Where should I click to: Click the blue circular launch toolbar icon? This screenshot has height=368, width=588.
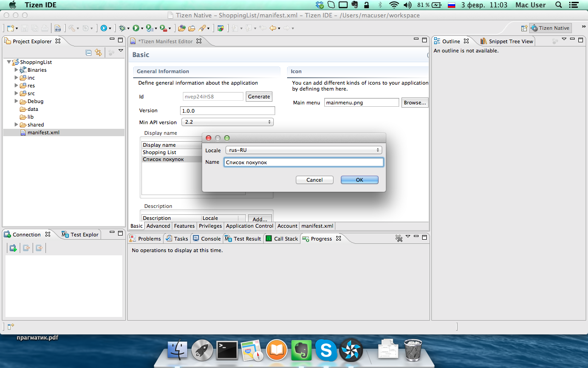(x=104, y=28)
